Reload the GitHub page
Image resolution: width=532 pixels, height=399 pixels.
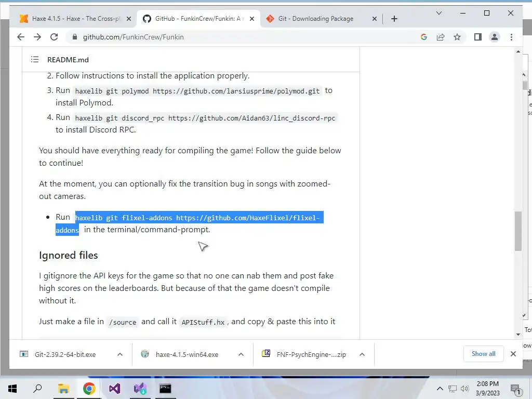(x=54, y=37)
